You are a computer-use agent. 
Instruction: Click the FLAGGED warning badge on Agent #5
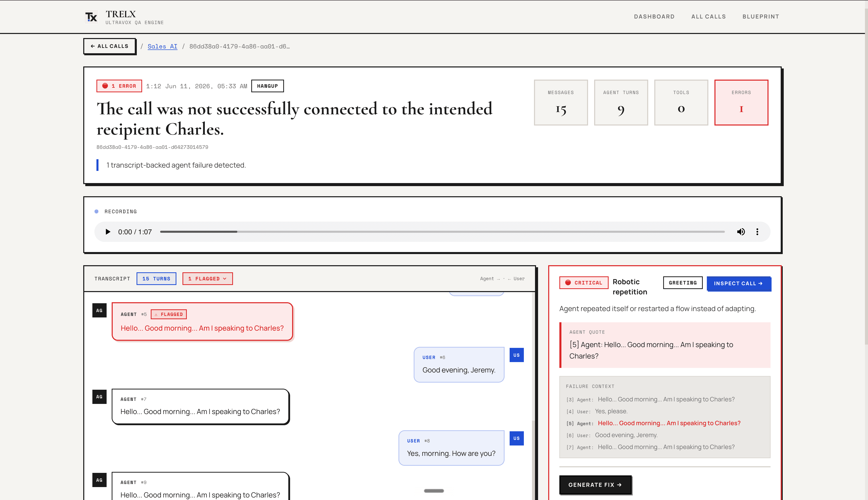click(169, 314)
